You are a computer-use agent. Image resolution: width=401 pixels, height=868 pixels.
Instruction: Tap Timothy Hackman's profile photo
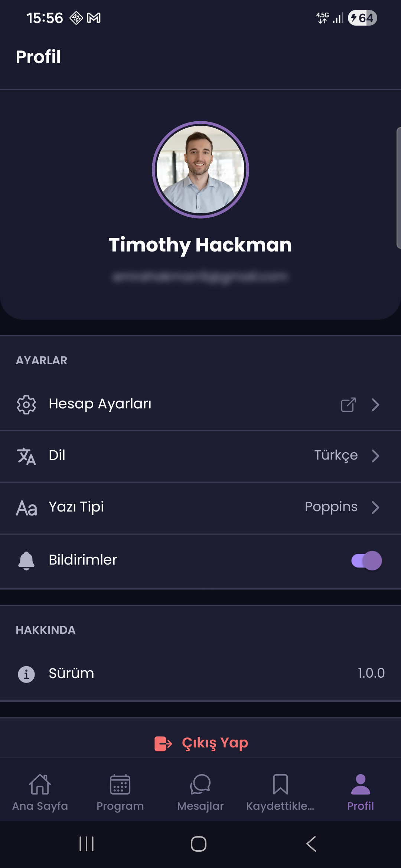200,170
